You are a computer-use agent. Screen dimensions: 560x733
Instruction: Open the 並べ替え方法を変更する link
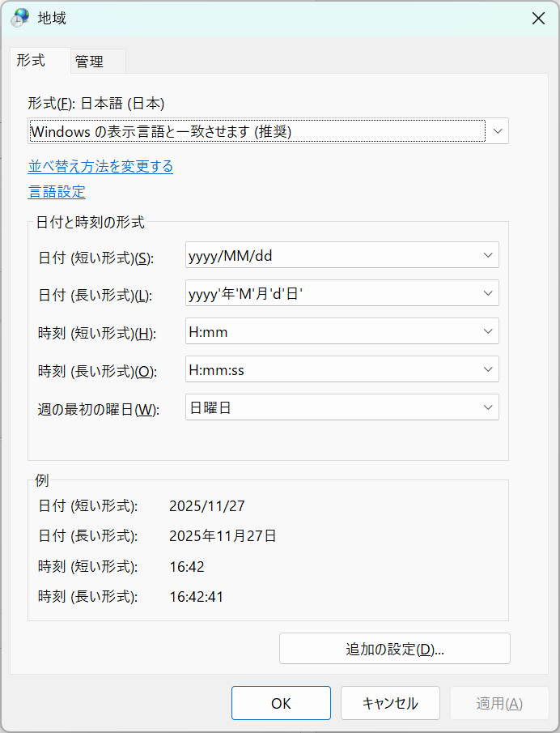click(x=100, y=166)
